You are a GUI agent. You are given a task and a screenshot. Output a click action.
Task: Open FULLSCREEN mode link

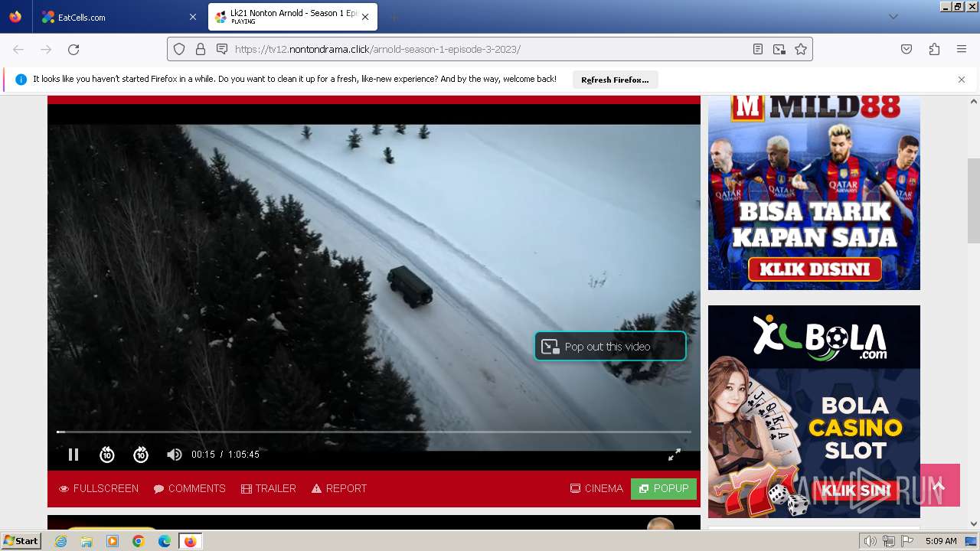point(99,488)
